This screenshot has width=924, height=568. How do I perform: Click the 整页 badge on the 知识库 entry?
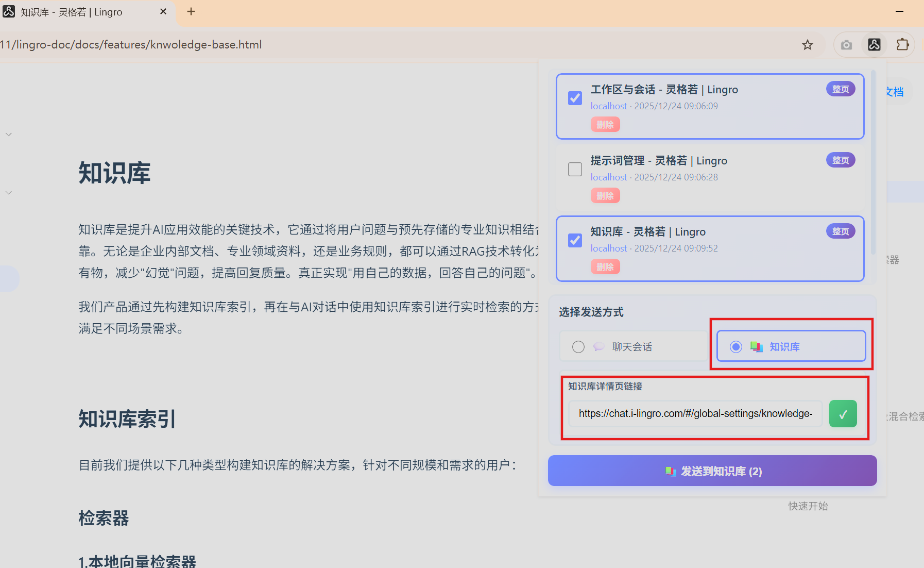(x=840, y=231)
